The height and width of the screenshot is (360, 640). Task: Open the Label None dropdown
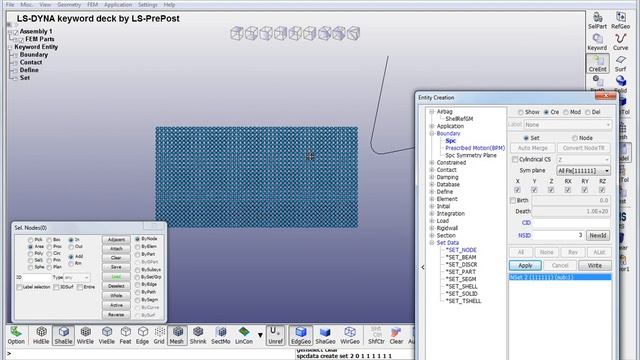pos(567,124)
